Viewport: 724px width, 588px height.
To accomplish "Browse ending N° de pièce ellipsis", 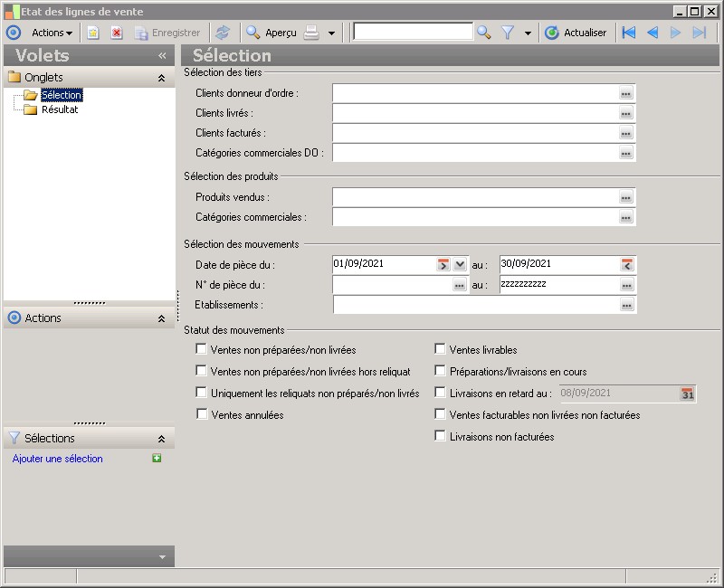I will 626,285.
